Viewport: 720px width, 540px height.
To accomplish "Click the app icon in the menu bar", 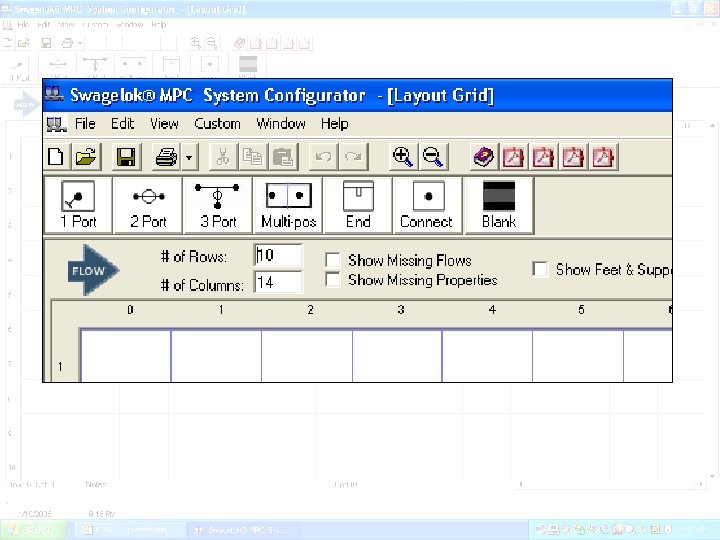I will (x=56, y=124).
